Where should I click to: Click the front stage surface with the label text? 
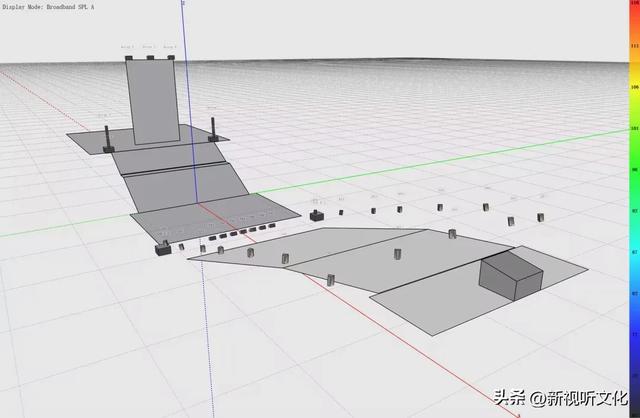(215, 218)
